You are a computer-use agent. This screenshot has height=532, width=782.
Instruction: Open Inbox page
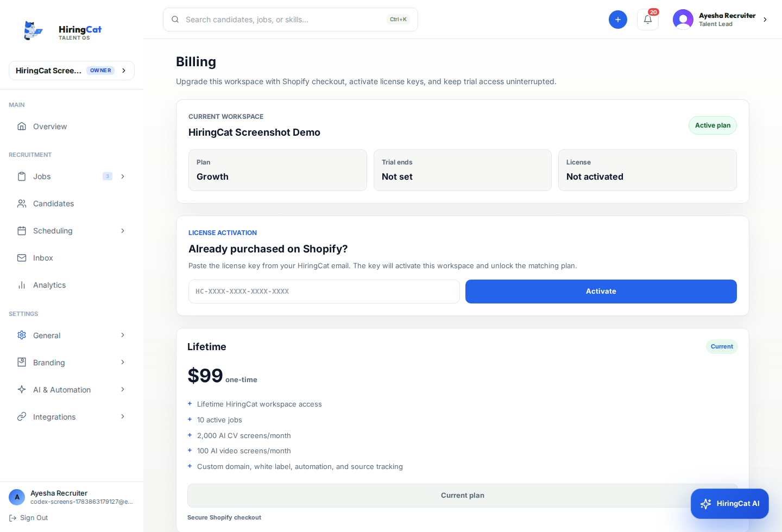point(72,258)
